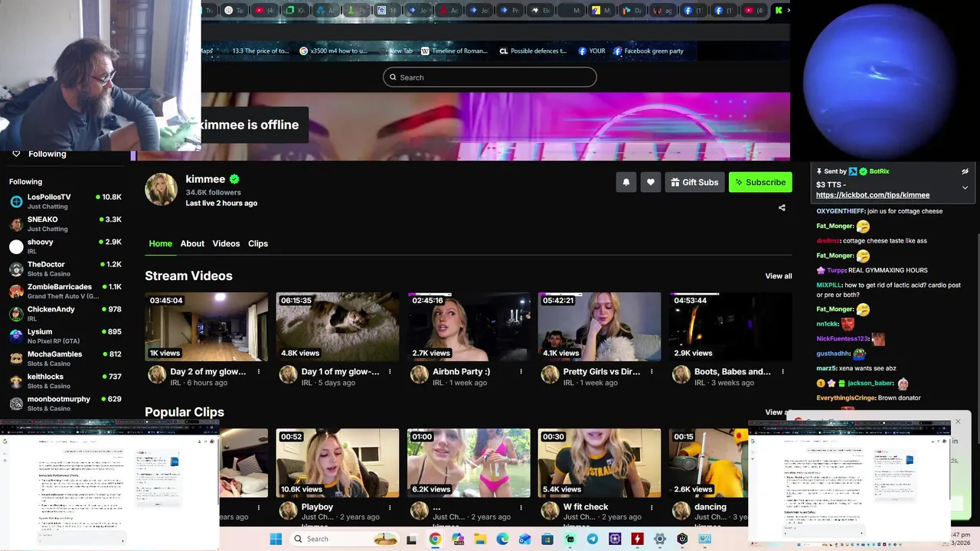Image resolution: width=980 pixels, height=551 pixels.
Task: Expand the pinned $3 TTS message chevron
Action: click(965, 187)
